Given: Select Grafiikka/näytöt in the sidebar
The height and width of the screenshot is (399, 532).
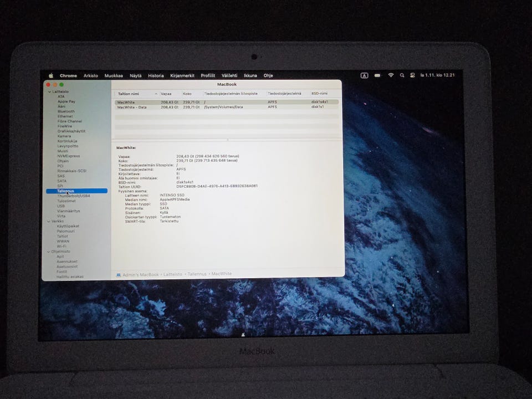Looking at the screenshot, I should click(x=71, y=131).
